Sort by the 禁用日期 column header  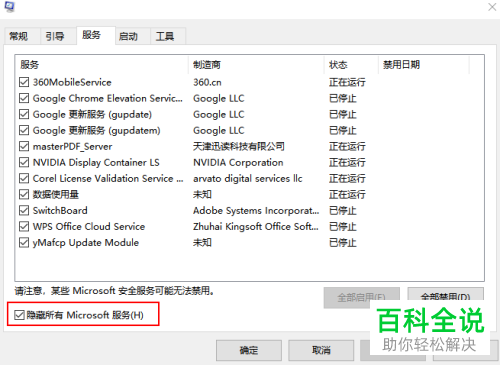[424, 64]
